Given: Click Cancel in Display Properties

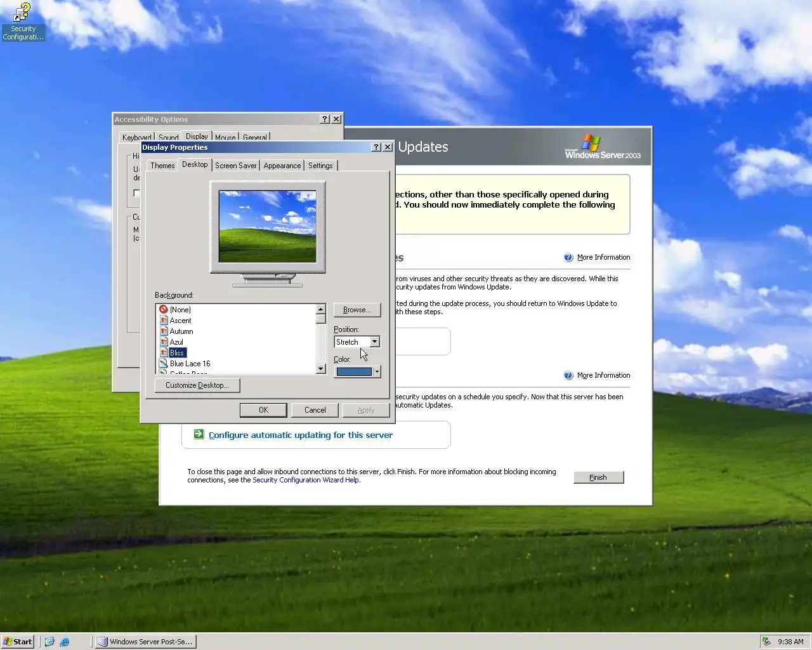Looking at the screenshot, I should [x=315, y=410].
